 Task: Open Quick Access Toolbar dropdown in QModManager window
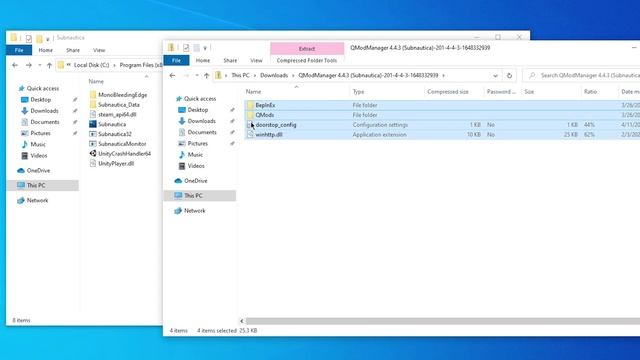coord(205,48)
